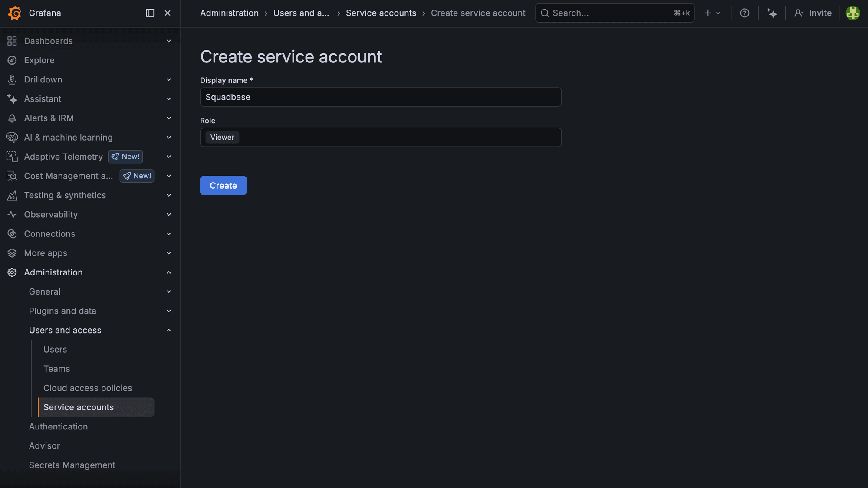
Task: Expand the AI & machine learning chevron
Action: (x=169, y=138)
